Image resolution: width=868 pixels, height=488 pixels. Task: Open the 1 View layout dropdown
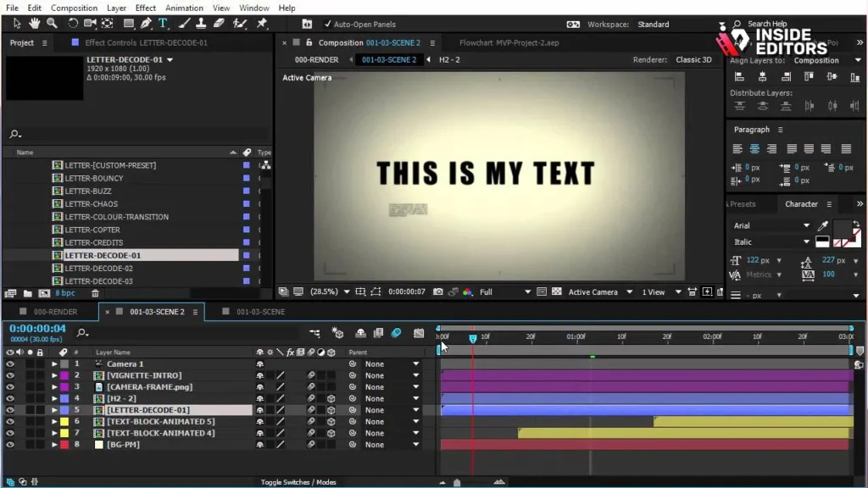pyautogui.click(x=661, y=291)
